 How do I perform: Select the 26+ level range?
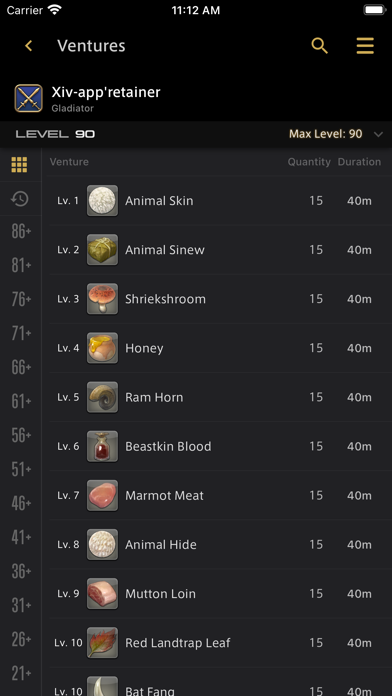[x=21, y=639]
